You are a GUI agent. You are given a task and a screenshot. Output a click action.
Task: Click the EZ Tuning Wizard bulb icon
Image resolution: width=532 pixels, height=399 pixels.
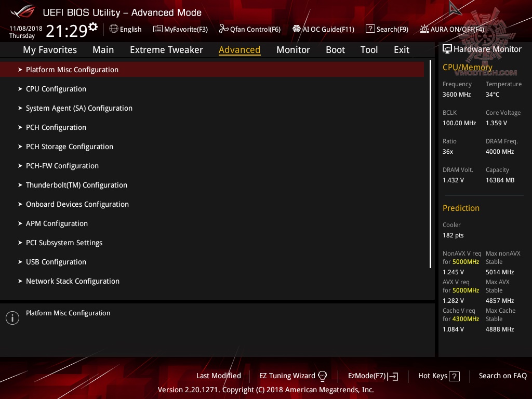coord(322,376)
